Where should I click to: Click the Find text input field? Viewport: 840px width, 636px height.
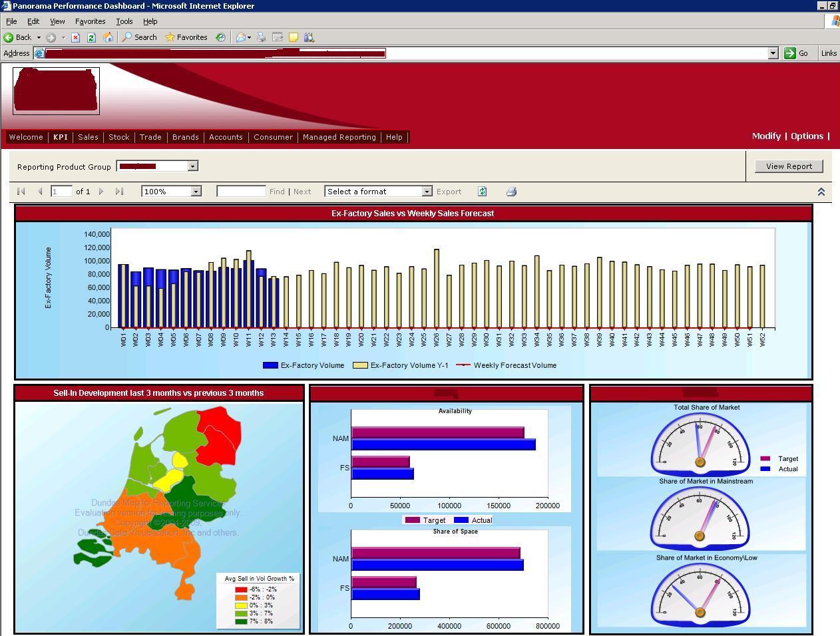click(241, 192)
